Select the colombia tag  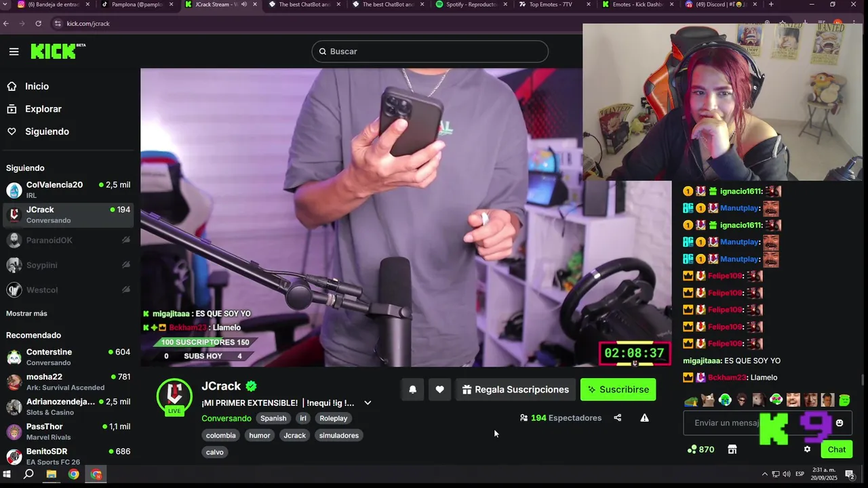(221, 435)
